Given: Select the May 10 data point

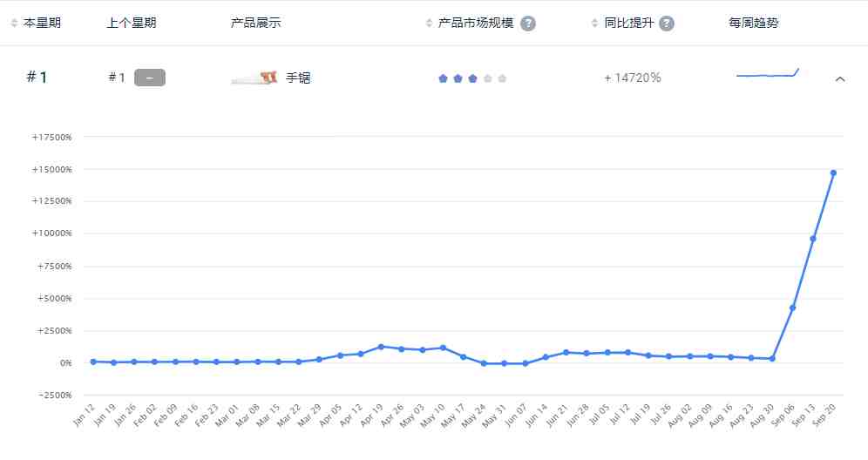Looking at the screenshot, I should point(443,348).
